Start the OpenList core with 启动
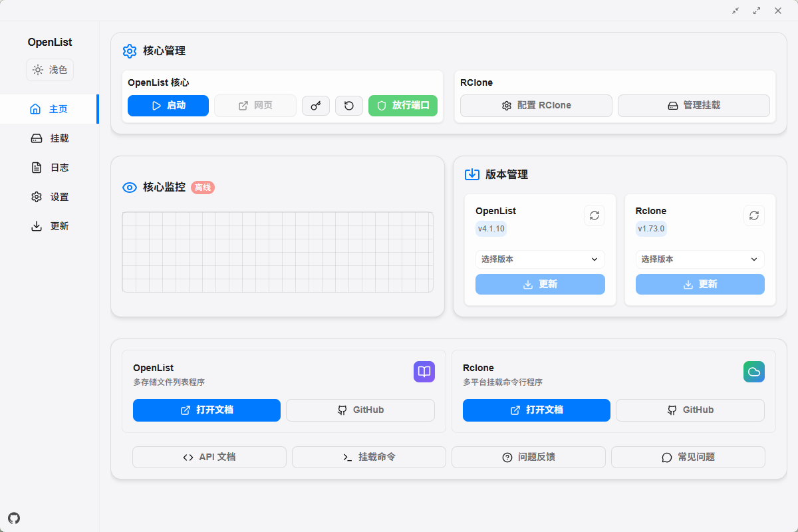The width and height of the screenshot is (798, 532). pyautogui.click(x=168, y=106)
